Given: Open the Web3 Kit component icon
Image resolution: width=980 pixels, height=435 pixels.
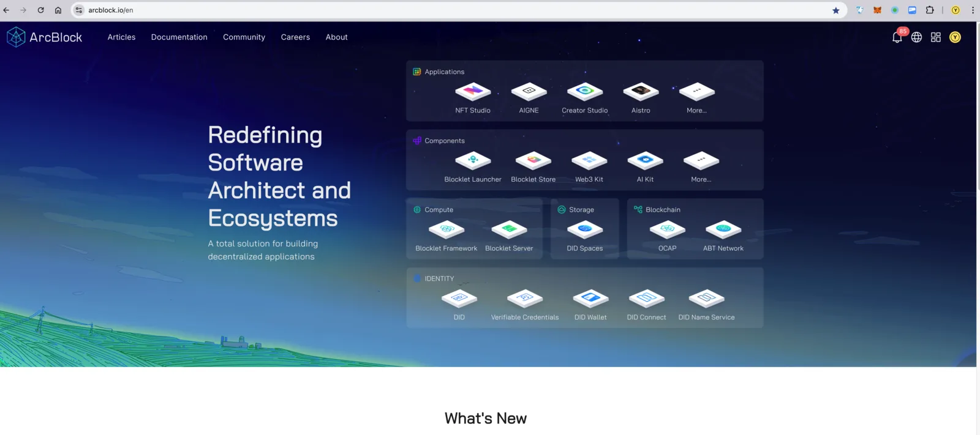Looking at the screenshot, I should tap(589, 161).
